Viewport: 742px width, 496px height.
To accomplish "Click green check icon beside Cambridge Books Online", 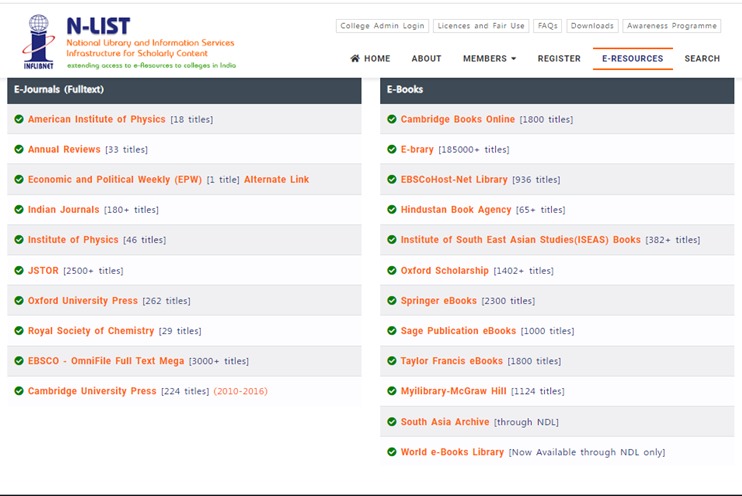I will pos(392,119).
